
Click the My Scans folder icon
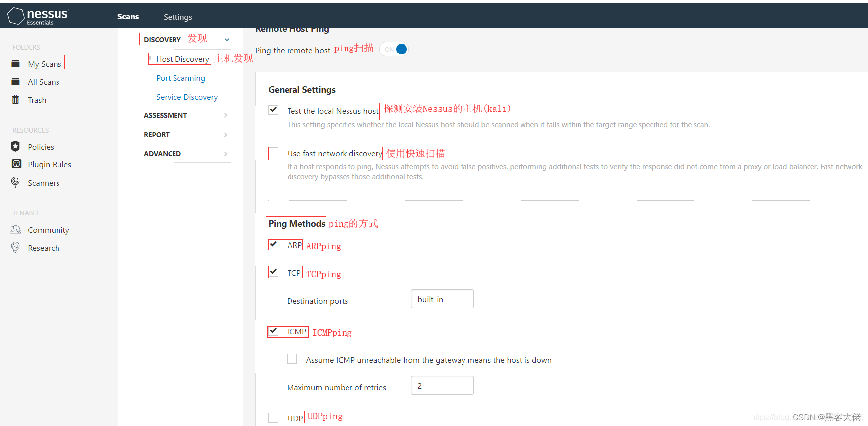coord(16,64)
